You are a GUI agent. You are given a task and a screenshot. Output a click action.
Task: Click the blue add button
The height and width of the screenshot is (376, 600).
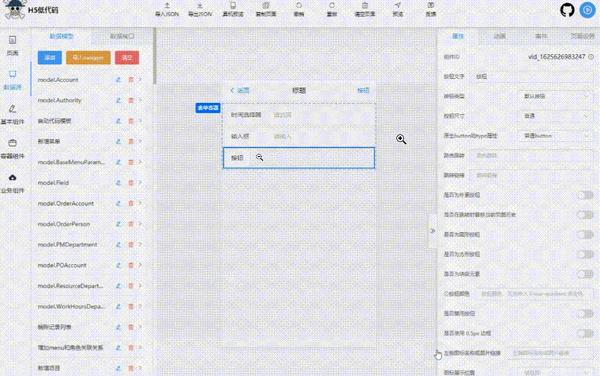[x=50, y=58]
